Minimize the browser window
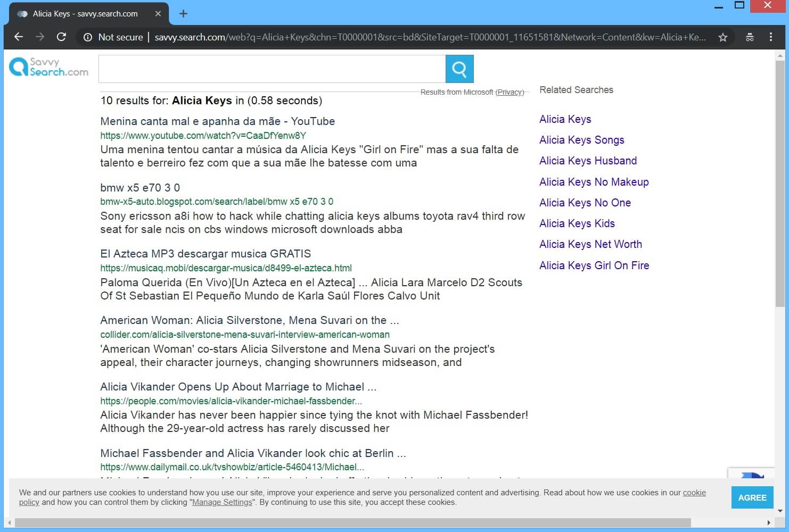Viewport: 789px width, 532px height. (719, 6)
